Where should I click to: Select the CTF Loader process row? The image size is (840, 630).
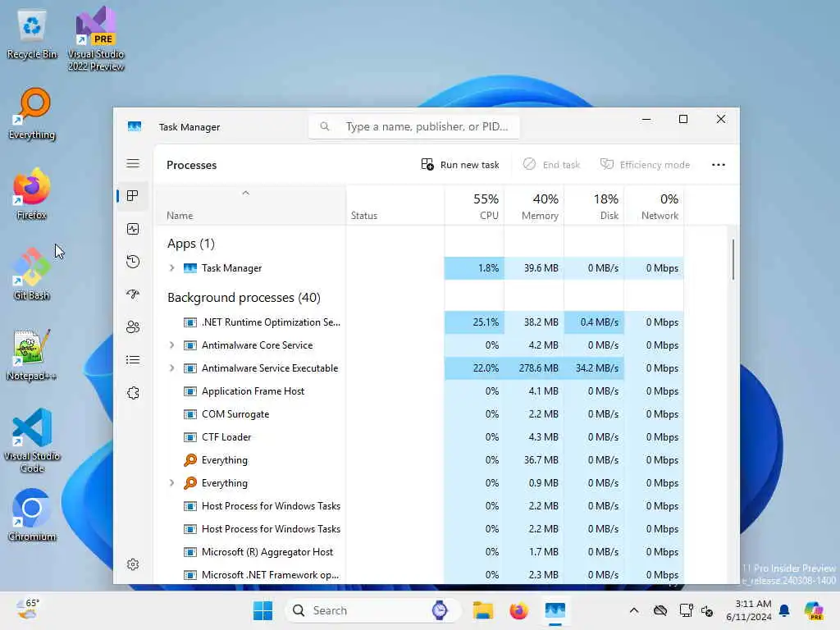[x=419, y=437]
